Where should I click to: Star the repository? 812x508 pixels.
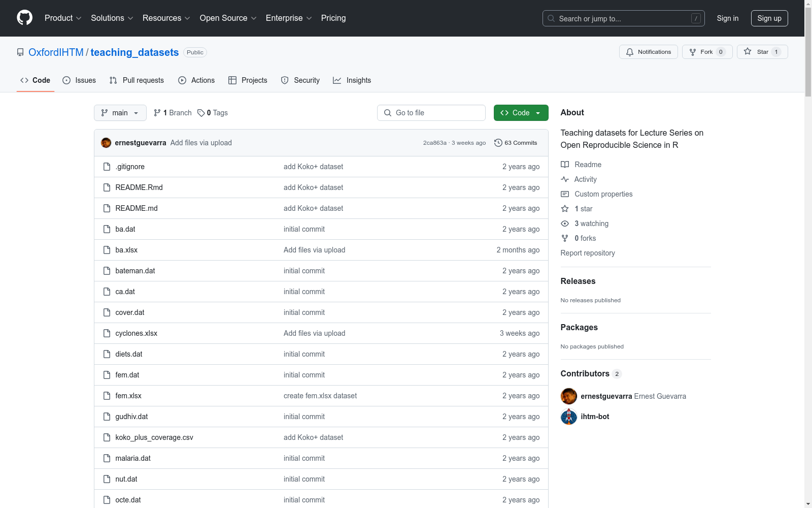click(x=762, y=52)
